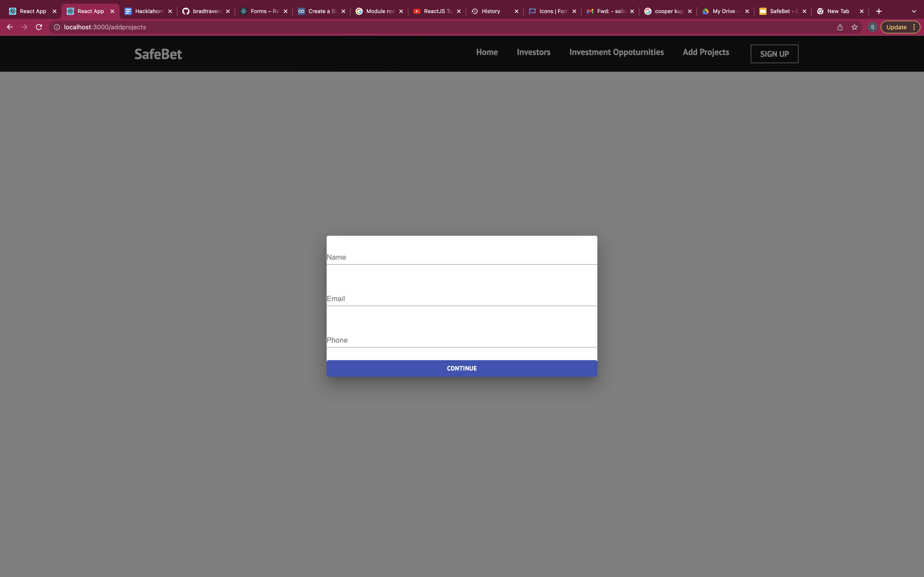The height and width of the screenshot is (577, 924).
Task: Close the History tab
Action: pos(517,11)
